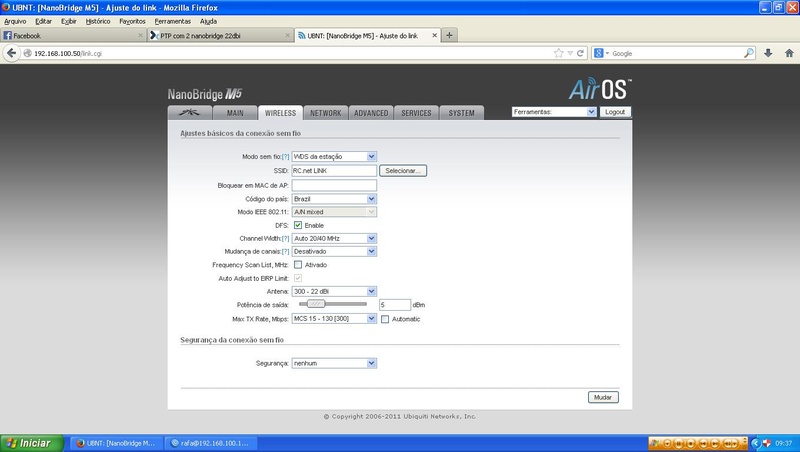Open the Max TX Rate dropdown
The width and height of the screenshot is (800, 452).
334,318
